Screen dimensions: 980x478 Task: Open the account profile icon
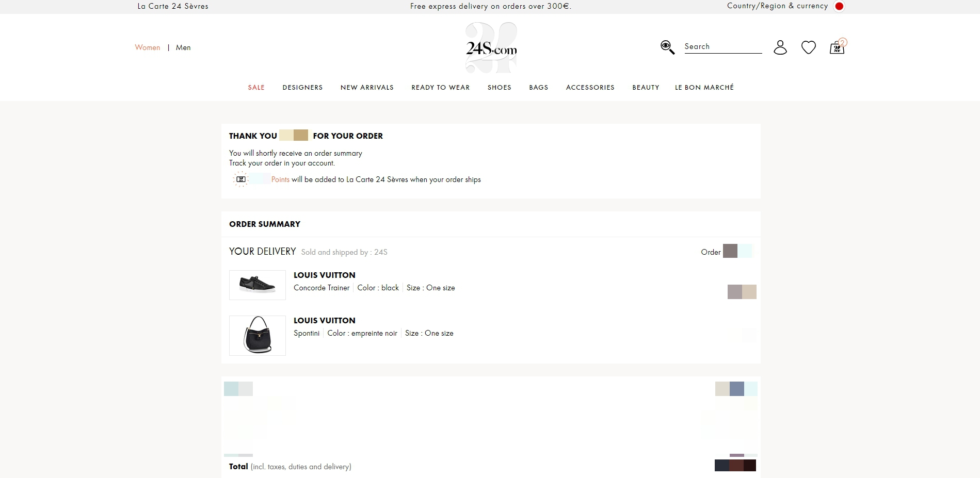click(780, 47)
